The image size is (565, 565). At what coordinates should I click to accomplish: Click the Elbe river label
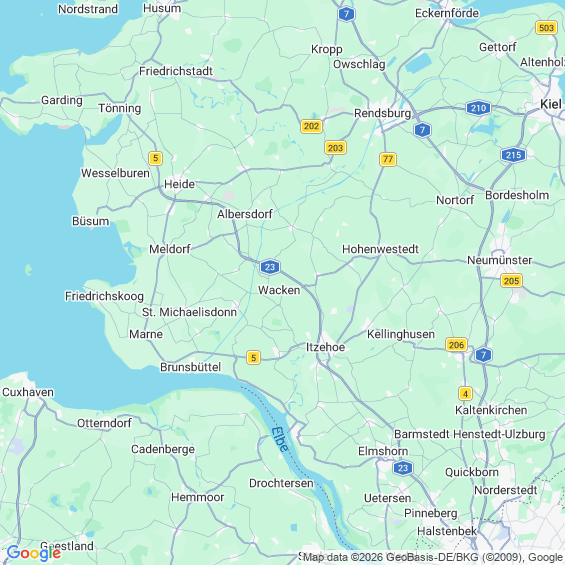pyautogui.click(x=280, y=439)
